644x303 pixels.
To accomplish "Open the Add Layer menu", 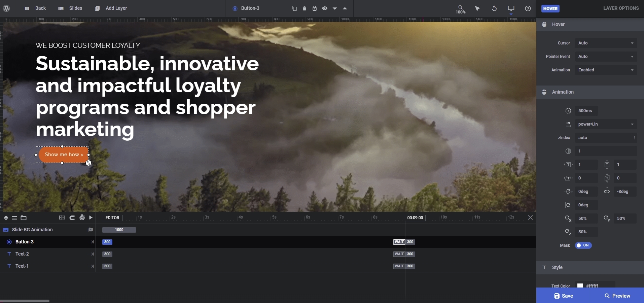I will click(111, 8).
